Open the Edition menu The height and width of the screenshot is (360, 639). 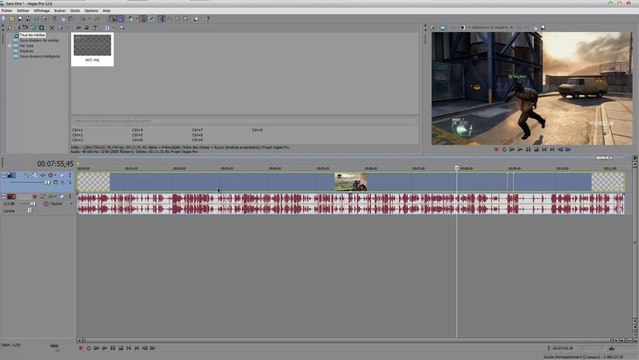point(23,11)
